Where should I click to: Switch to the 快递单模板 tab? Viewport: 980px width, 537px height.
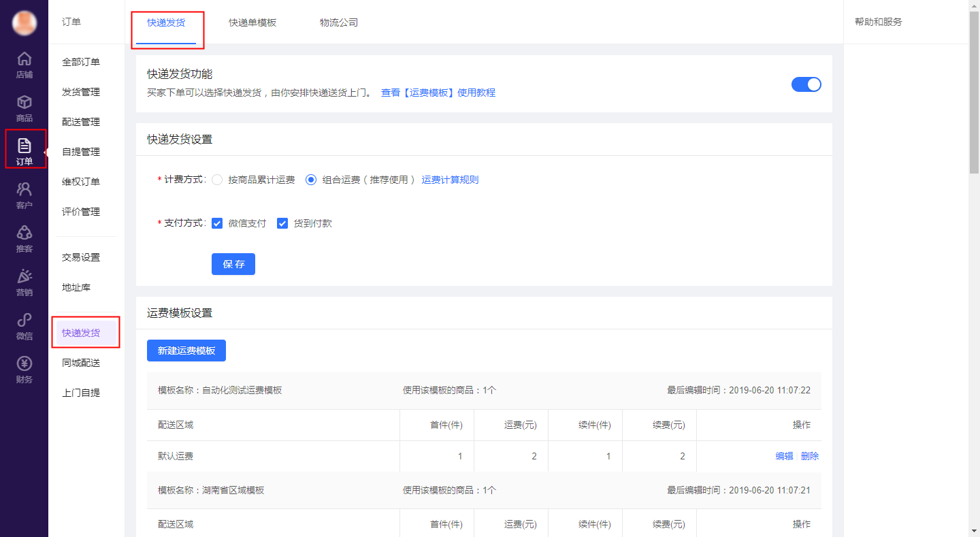(252, 22)
